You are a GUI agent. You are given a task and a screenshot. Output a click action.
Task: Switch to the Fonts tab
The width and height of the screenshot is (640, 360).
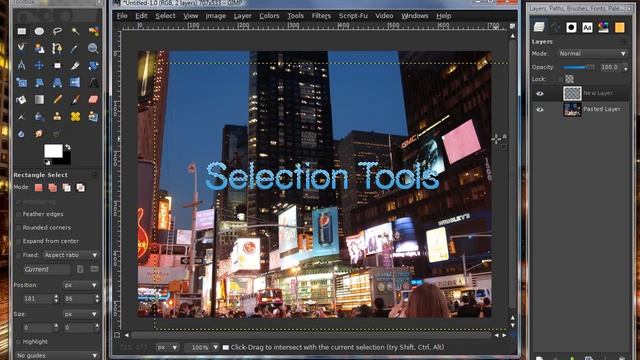coord(587,27)
